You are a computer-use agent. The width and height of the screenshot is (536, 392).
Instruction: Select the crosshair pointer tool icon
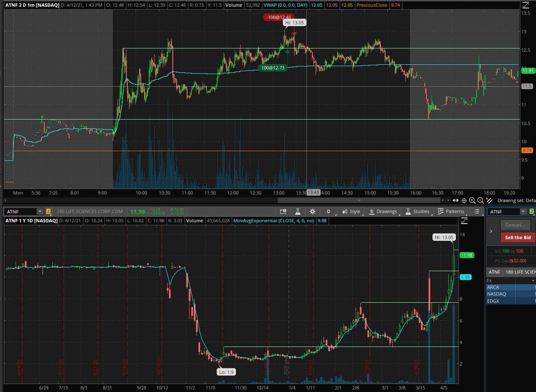464,200
